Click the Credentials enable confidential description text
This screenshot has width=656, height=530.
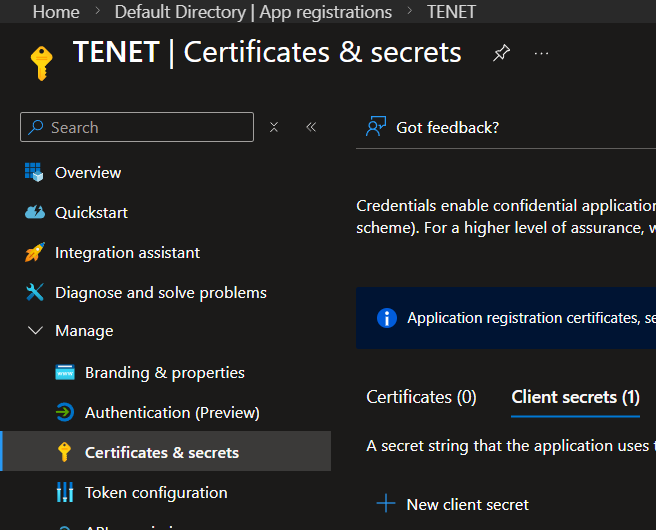[506, 217]
